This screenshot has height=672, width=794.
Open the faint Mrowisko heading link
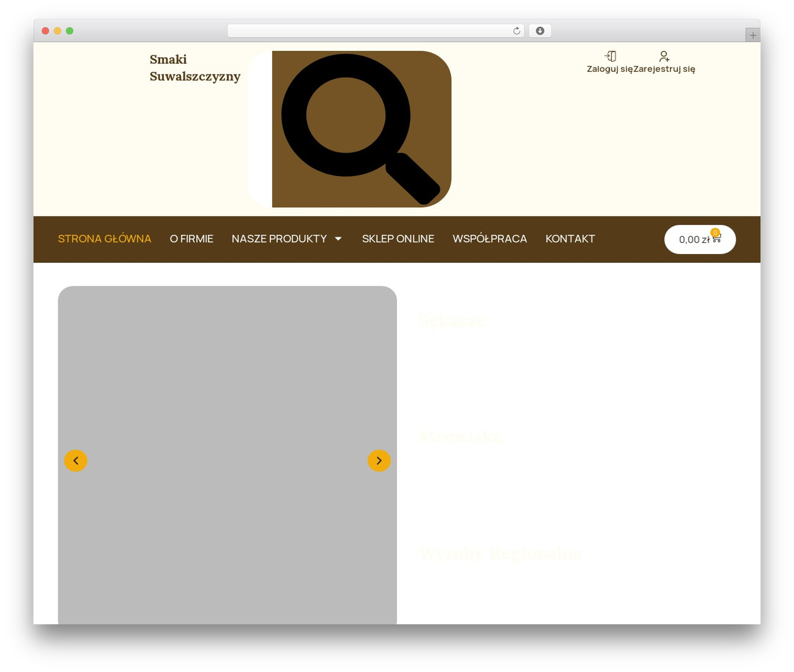460,436
